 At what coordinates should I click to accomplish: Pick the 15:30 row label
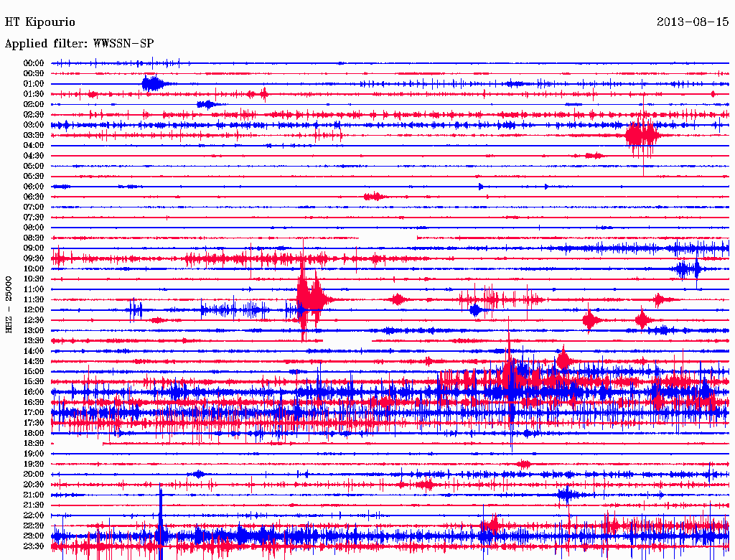[34, 382]
